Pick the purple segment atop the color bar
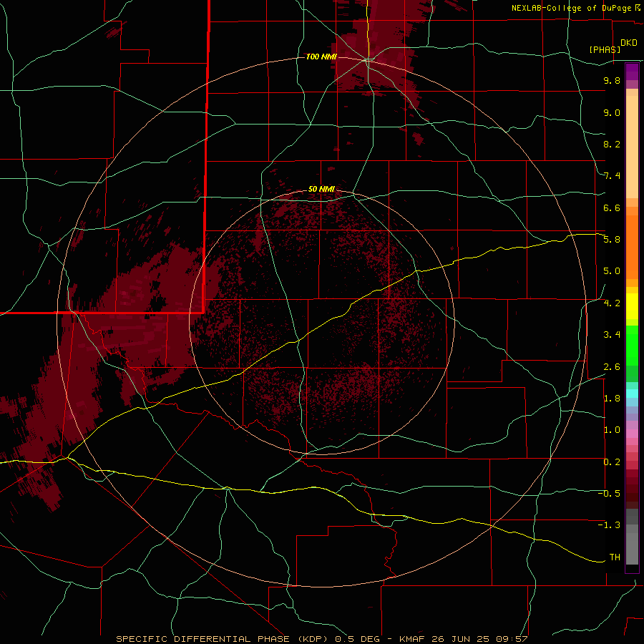The width and height of the screenshot is (644, 644). 632,72
